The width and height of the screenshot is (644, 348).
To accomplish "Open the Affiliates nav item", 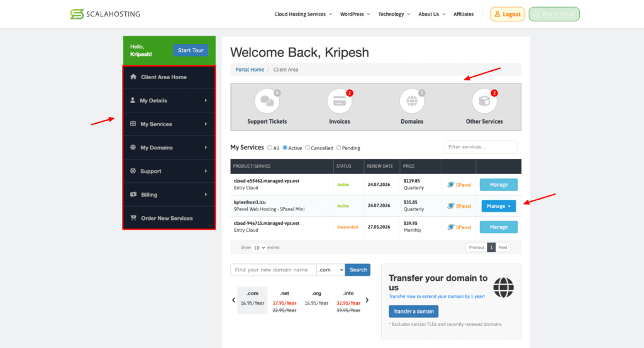I will pyautogui.click(x=464, y=14).
